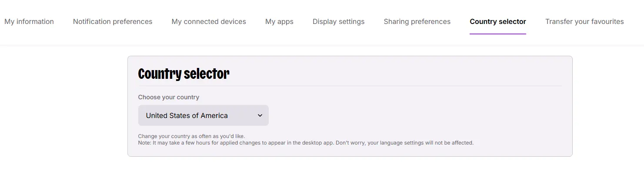Select the Display settings tab
This screenshot has width=644, height=182.
click(338, 21)
